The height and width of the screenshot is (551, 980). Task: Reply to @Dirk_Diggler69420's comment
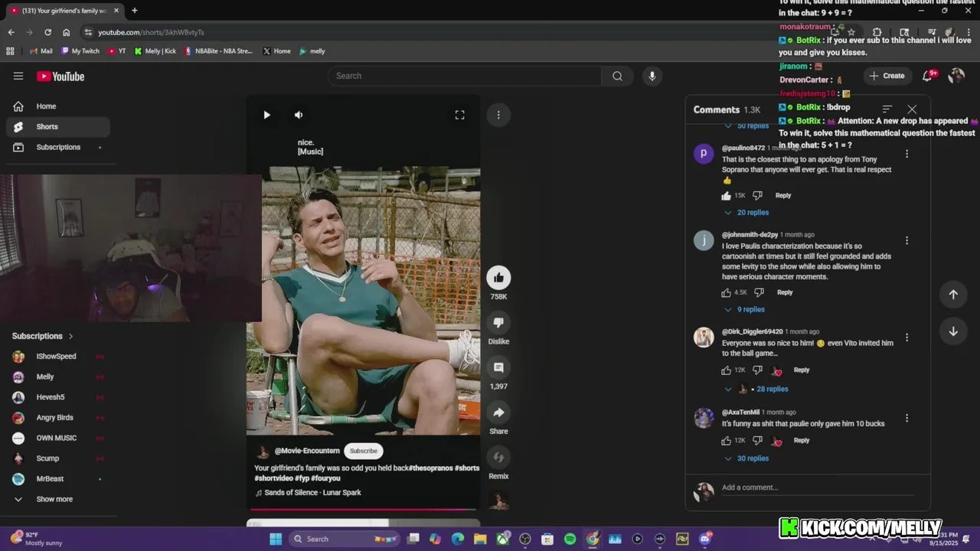pyautogui.click(x=802, y=370)
